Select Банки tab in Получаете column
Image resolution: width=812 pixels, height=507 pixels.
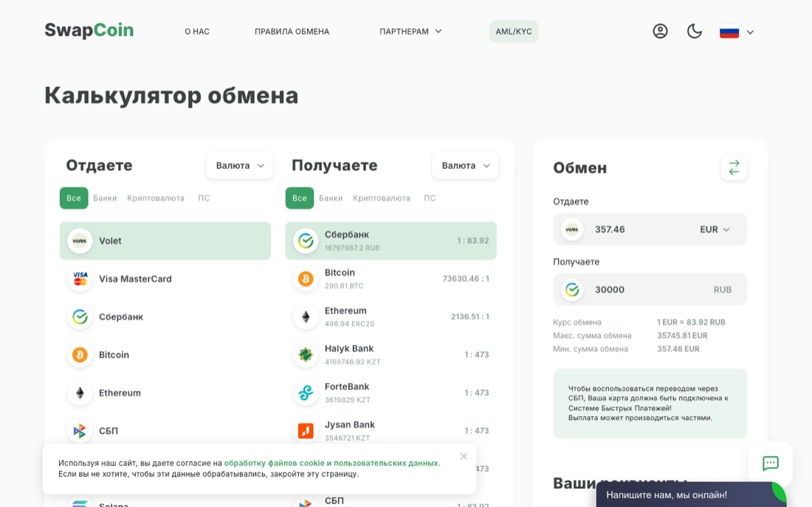pyautogui.click(x=331, y=198)
